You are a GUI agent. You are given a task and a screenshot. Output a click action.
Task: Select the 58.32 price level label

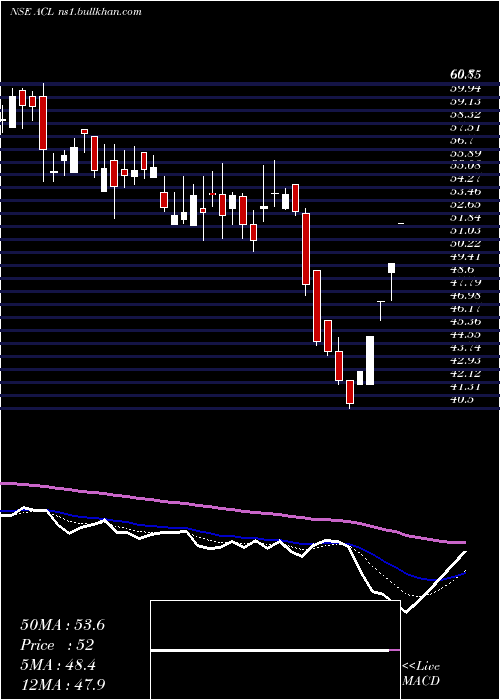(x=465, y=114)
